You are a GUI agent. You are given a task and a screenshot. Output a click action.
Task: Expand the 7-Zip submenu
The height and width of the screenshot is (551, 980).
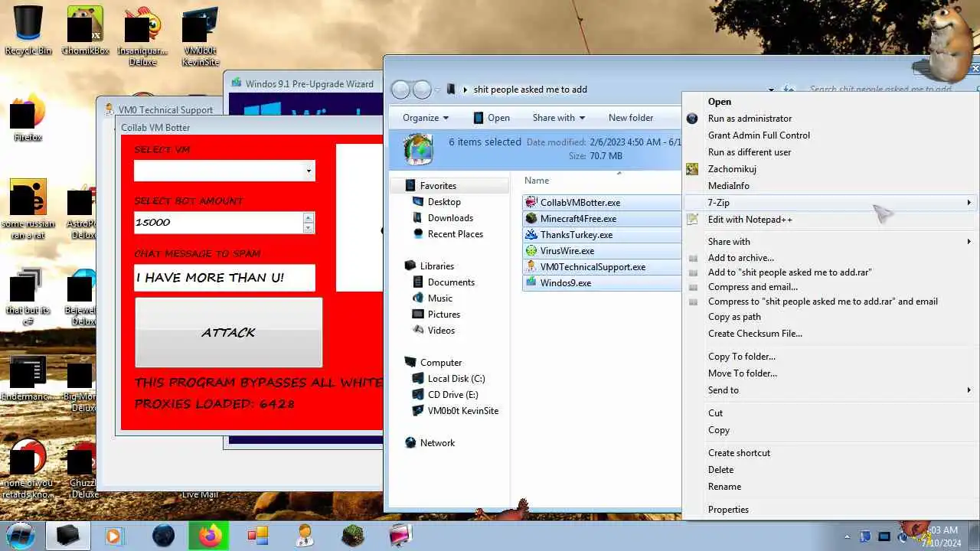(x=830, y=203)
